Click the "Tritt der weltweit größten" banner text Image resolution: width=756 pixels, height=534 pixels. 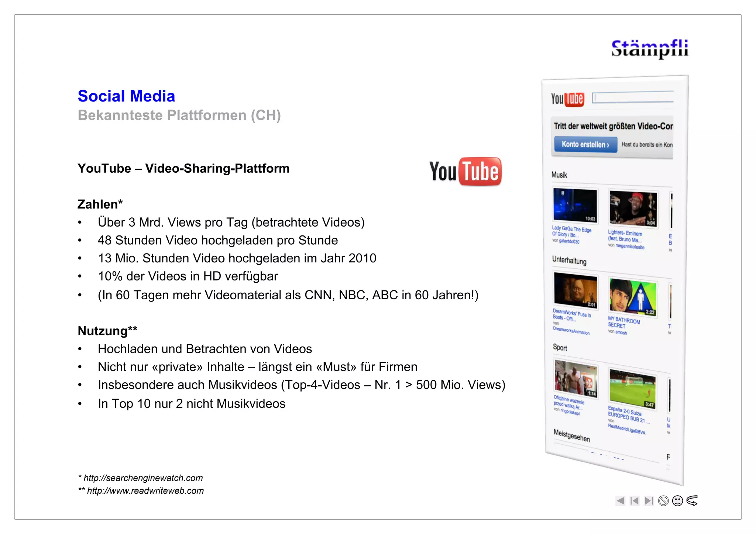coord(613,126)
